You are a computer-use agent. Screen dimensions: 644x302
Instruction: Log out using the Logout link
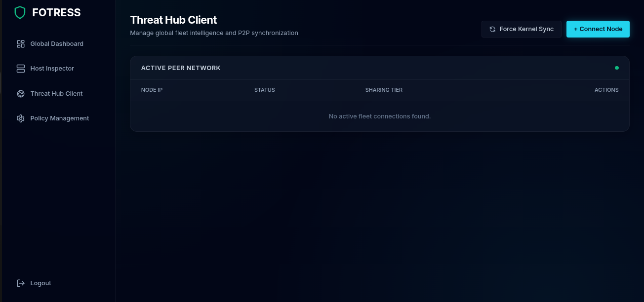coord(40,283)
